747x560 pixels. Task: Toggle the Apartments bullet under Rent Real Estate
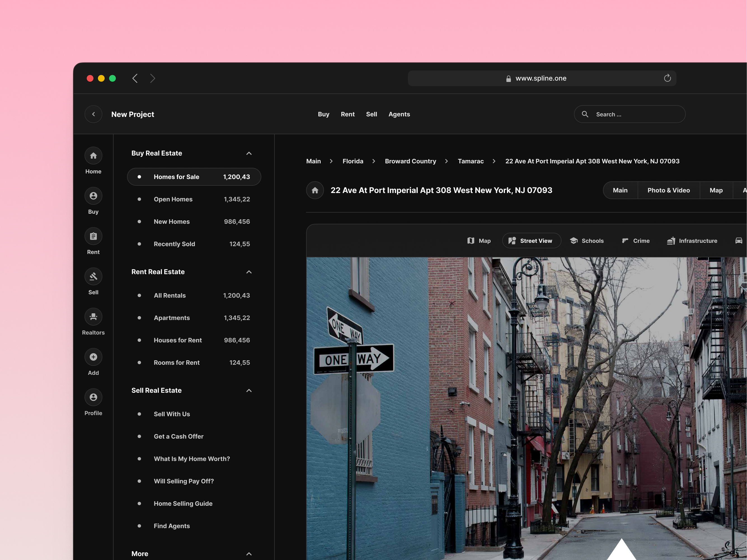click(140, 318)
